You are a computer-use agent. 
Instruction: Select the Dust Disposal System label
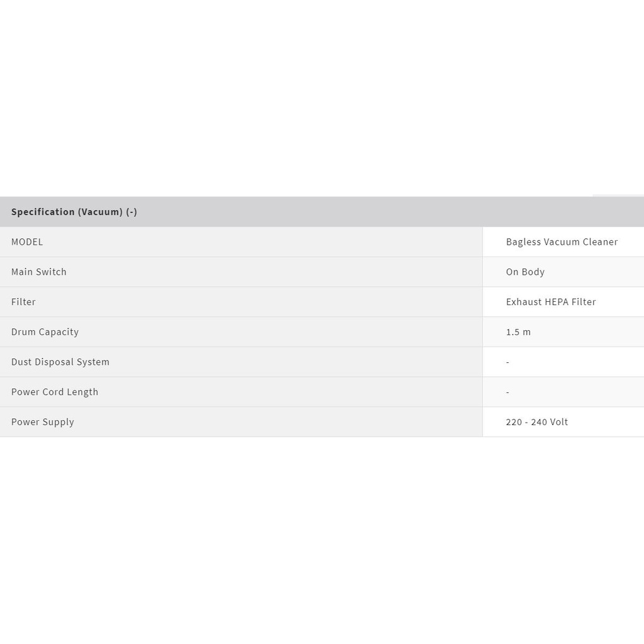pos(60,362)
